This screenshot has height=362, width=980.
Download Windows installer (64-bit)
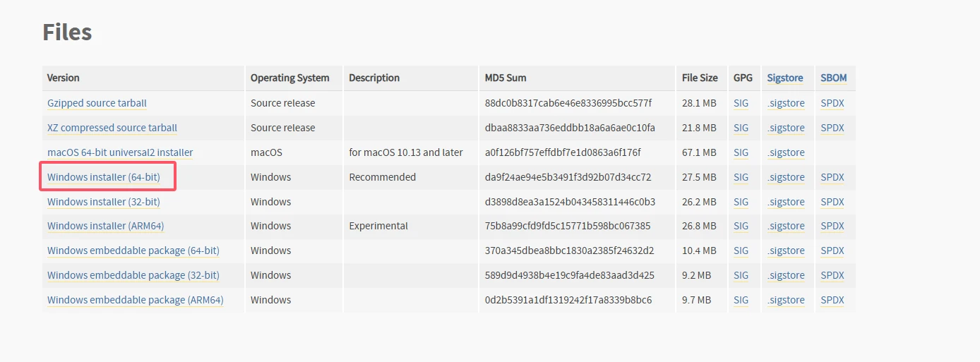104,177
